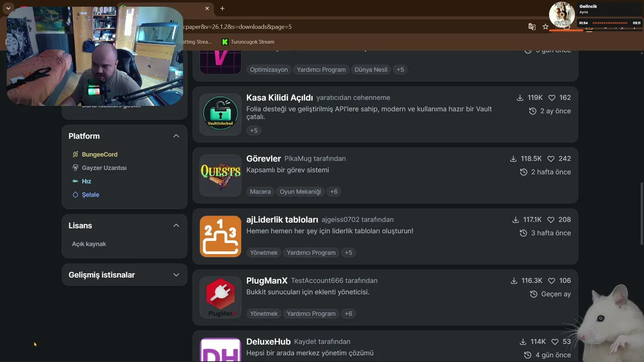Screen dimensions: 644x362
Task: Toggle the Açık kaynak license filter
Action: click(89, 244)
